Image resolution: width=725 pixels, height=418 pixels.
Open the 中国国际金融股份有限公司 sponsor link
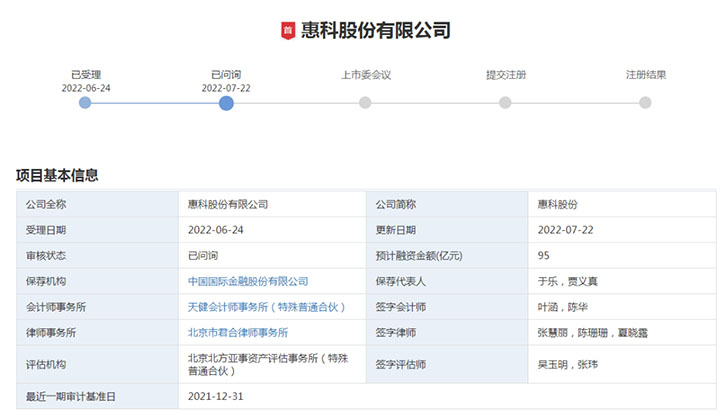point(248,281)
